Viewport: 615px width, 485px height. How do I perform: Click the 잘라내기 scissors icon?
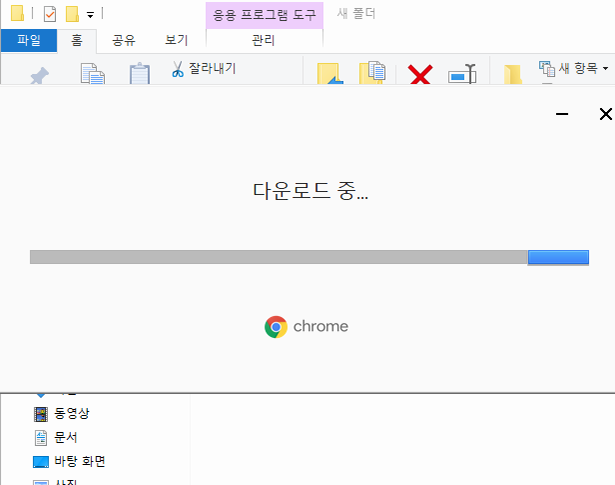[x=177, y=69]
